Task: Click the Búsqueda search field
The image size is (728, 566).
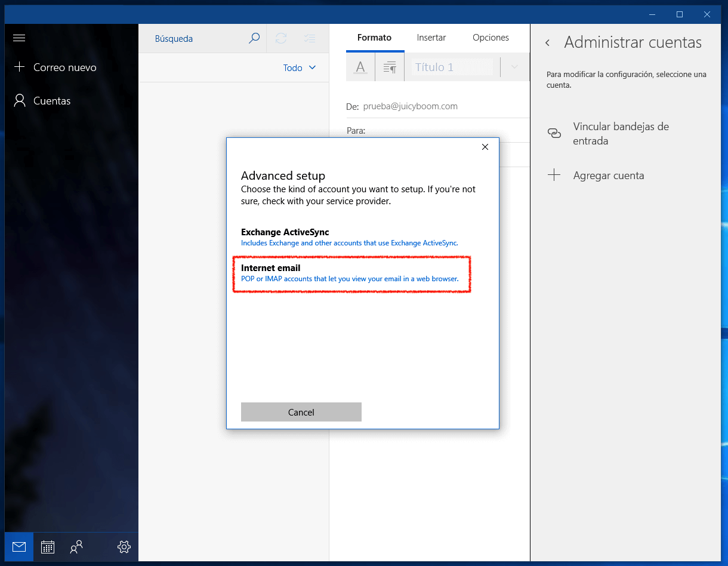Action: point(197,39)
